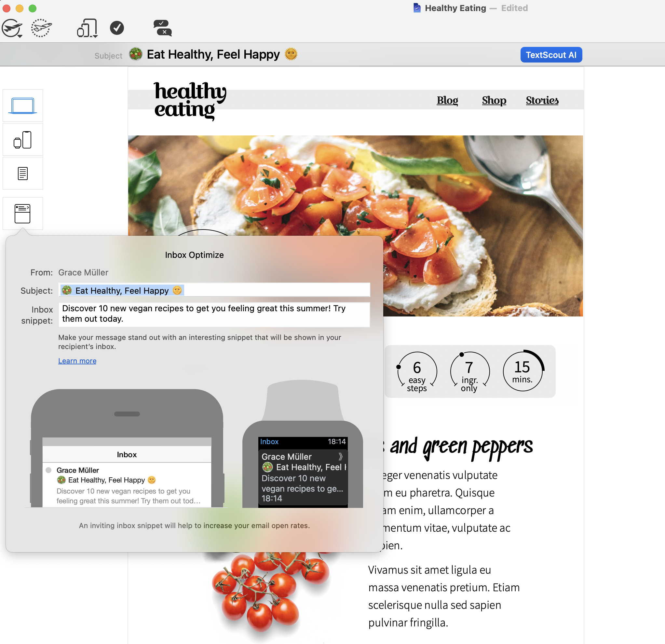The image size is (665, 644).
Task: Click the Learn more link
Action: click(x=76, y=361)
